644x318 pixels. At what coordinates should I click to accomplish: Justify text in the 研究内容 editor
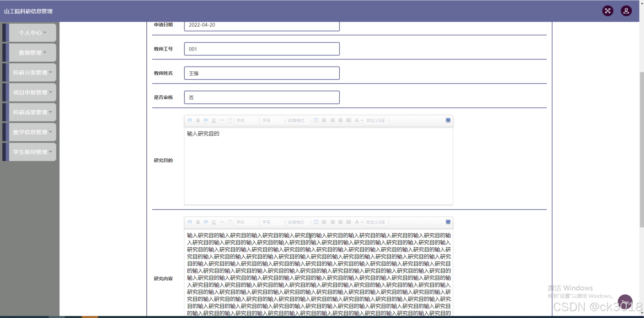point(348,222)
